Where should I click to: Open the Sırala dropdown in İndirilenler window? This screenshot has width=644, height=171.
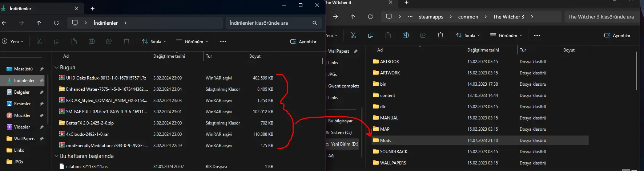[x=154, y=41]
